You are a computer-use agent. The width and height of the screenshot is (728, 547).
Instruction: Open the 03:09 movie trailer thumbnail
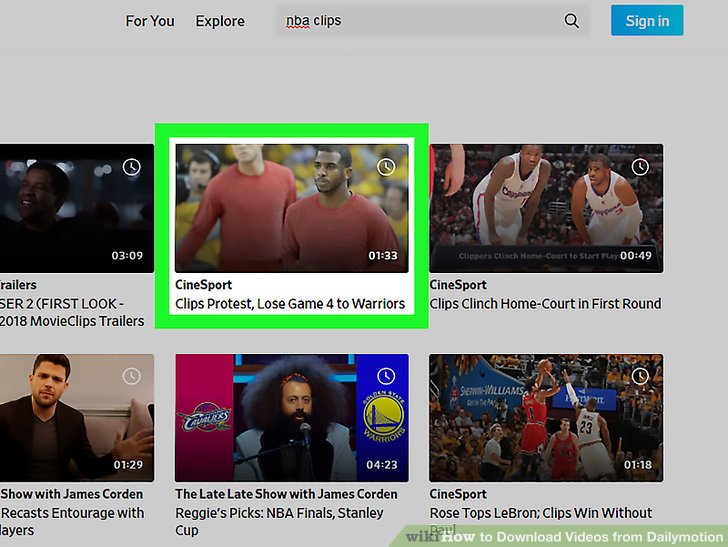coord(77,208)
